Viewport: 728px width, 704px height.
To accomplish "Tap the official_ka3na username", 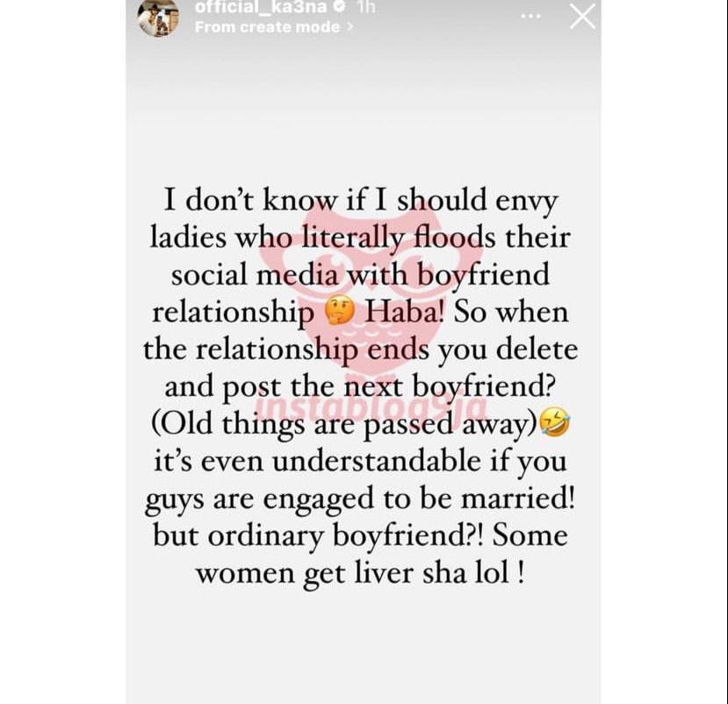I will [261, 7].
